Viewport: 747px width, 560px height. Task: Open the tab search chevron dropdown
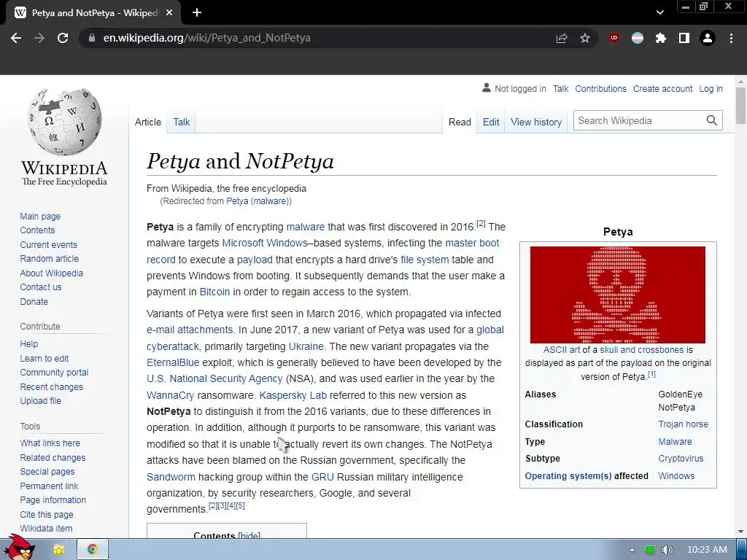pos(659,13)
